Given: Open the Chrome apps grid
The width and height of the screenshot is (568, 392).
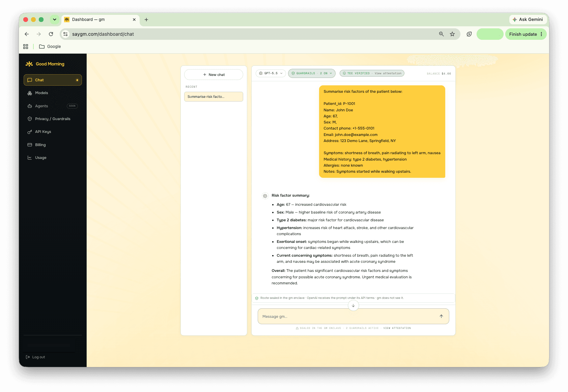Looking at the screenshot, I should click(26, 47).
